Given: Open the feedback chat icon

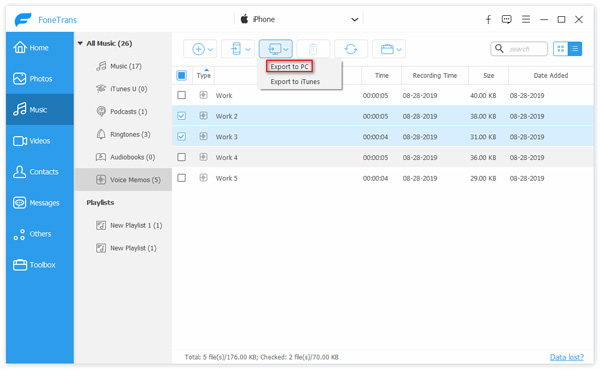Looking at the screenshot, I should [x=507, y=20].
